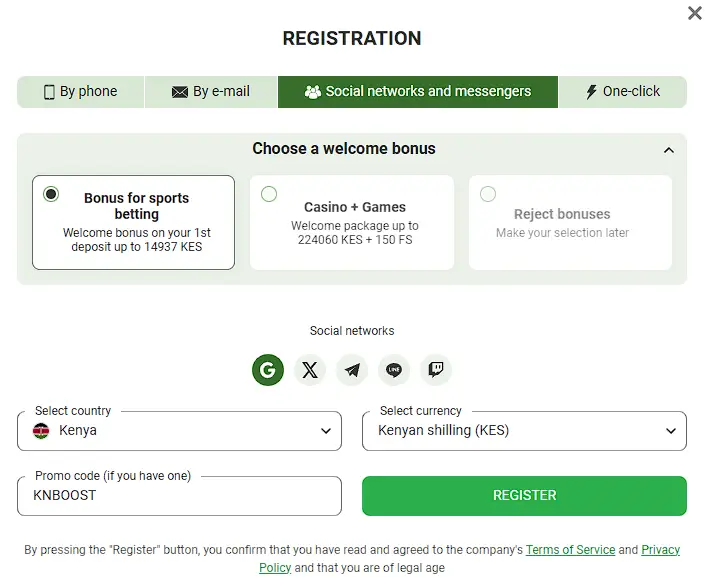This screenshot has height=577, width=705.
Task: Open the Privacy Policy link
Action: pos(660,550)
